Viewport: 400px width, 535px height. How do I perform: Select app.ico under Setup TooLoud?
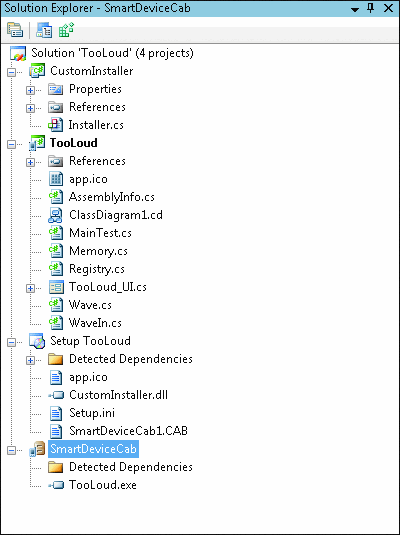[x=88, y=377]
